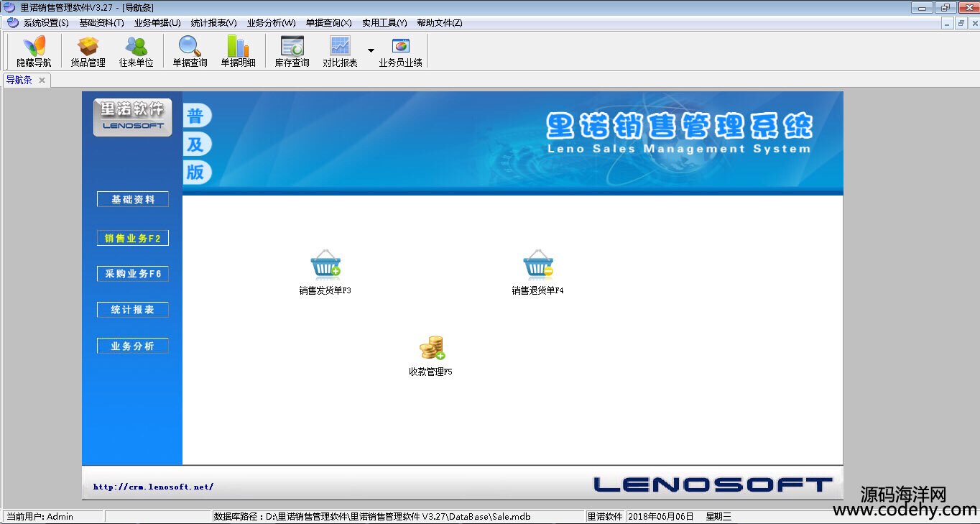Expand the dropdown arrow beside 对比报表

click(371, 50)
